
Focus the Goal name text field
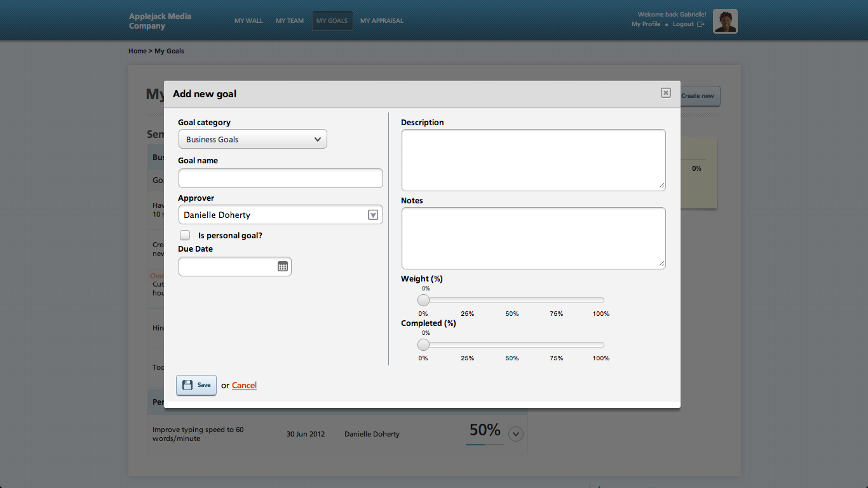click(280, 179)
